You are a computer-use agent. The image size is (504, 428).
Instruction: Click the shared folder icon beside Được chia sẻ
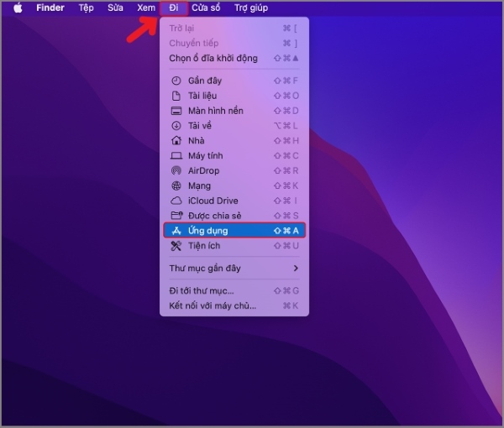pyautogui.click(x=176, y=216)
